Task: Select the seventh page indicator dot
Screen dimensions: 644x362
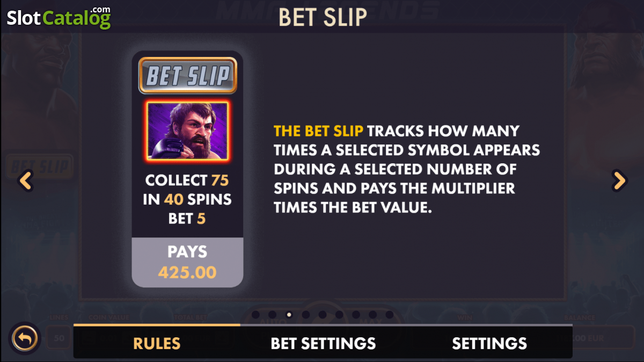Action: 356,315
